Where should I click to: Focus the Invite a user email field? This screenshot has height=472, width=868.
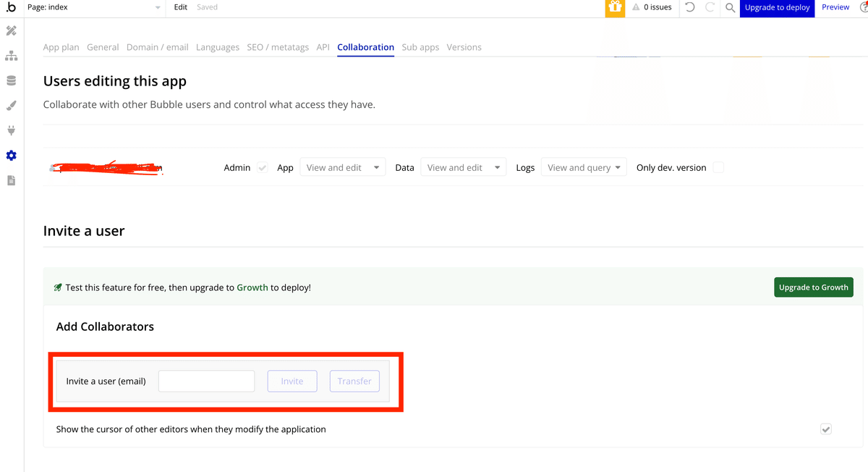tap(206, 381)
